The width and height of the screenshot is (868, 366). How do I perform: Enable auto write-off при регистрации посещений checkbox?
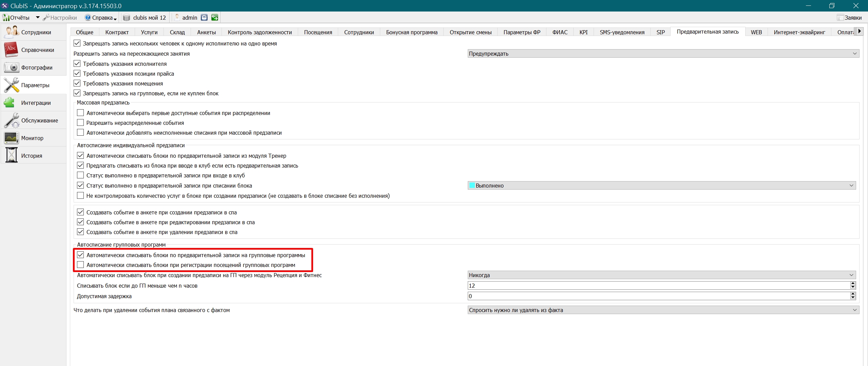click(x=80, y=265)
